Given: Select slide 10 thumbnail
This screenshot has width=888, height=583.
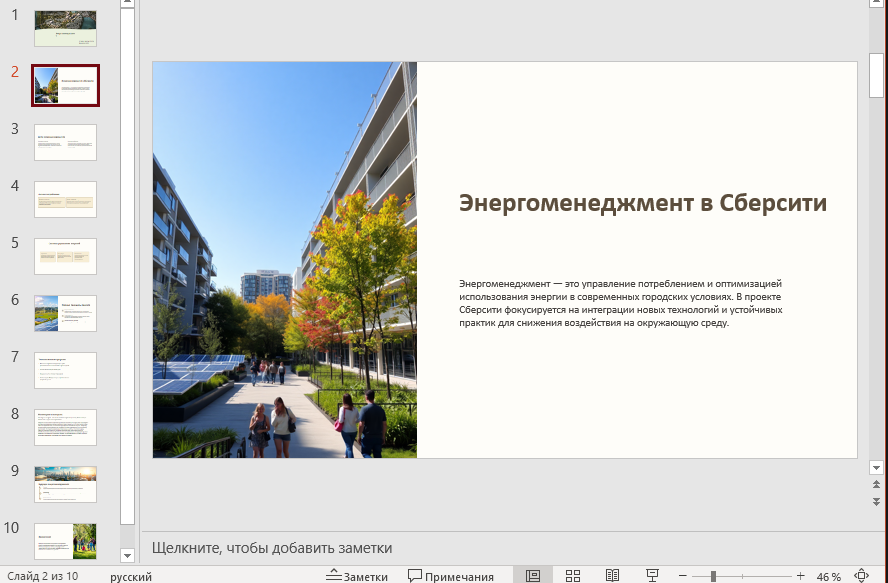Looking at the screenshot, I should 65,541.
